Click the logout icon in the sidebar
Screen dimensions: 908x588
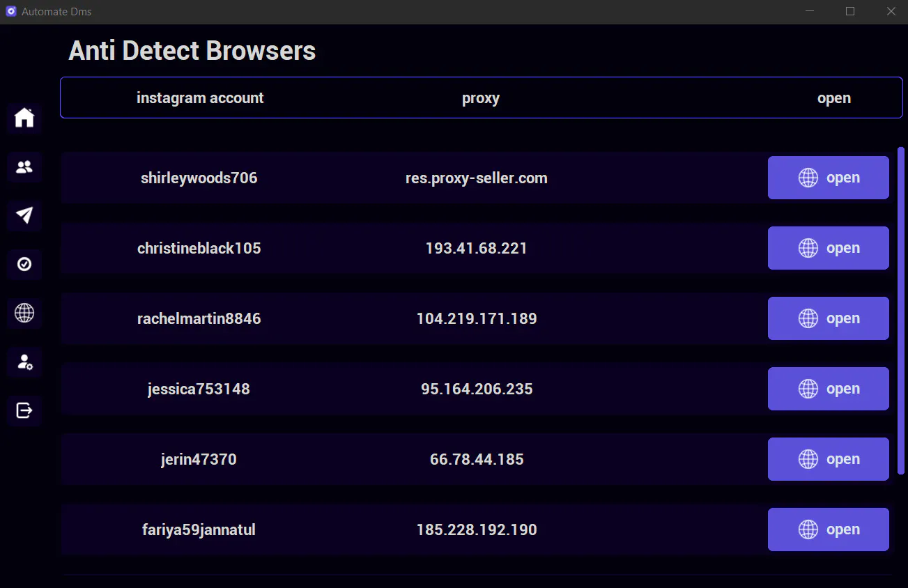(x=24, y=410)
